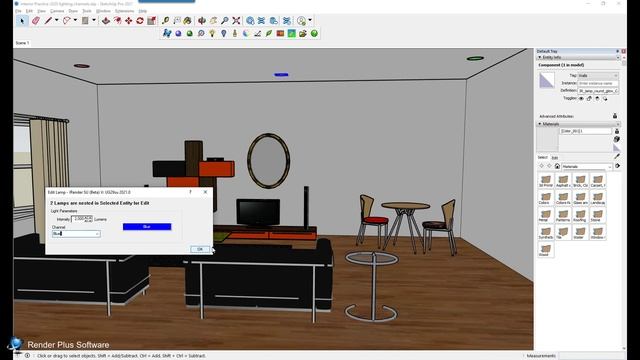
Task: Click the status bar info circle icon
Action: (x=27, y=356)
